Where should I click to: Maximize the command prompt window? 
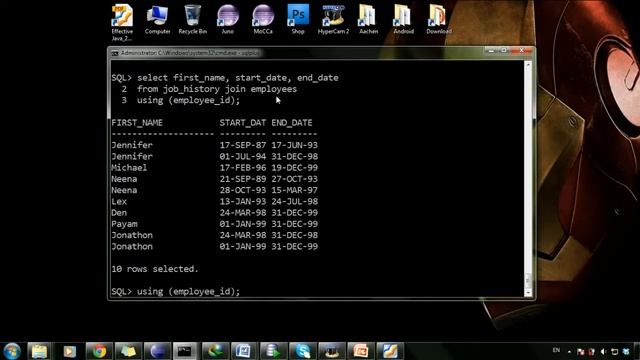(x=504, y=51)
